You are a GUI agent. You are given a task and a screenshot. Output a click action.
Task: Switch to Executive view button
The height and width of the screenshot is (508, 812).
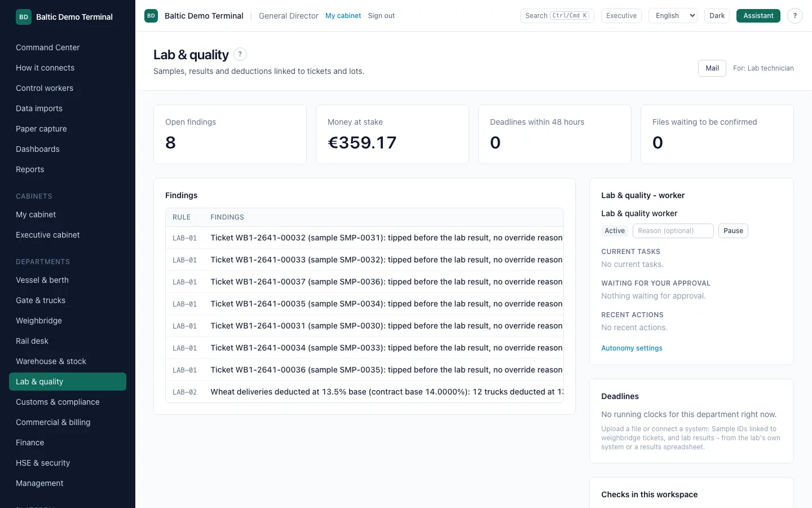(x=621, y=16)
